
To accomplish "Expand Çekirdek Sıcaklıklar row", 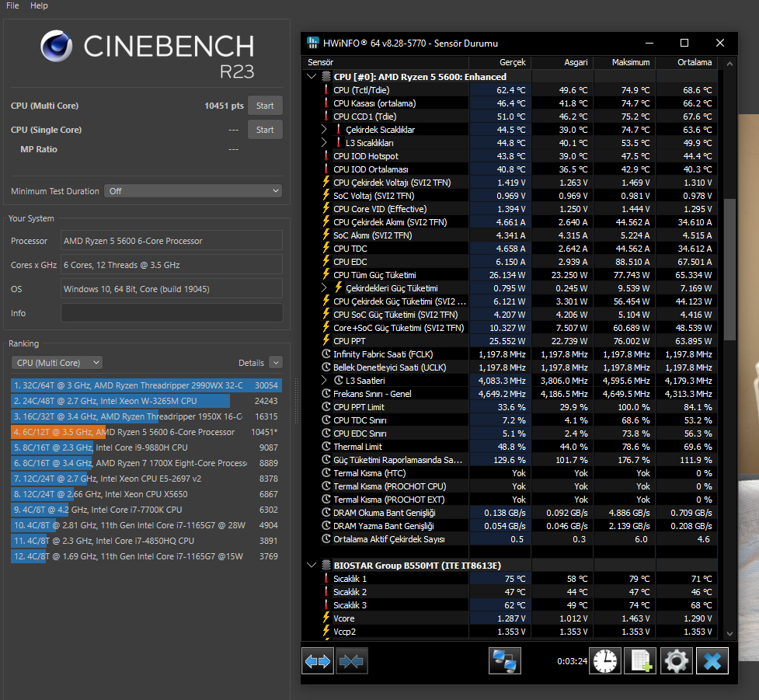I will point(324,129).
